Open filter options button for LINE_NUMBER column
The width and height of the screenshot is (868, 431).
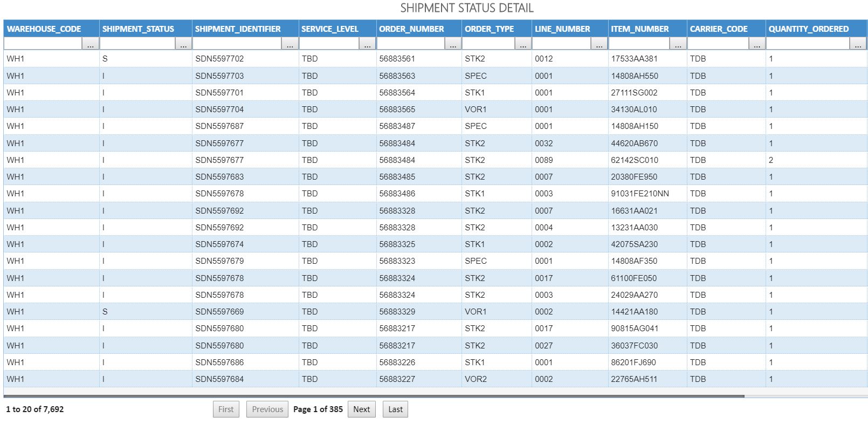pyautogui.click(x=598, y=44)
